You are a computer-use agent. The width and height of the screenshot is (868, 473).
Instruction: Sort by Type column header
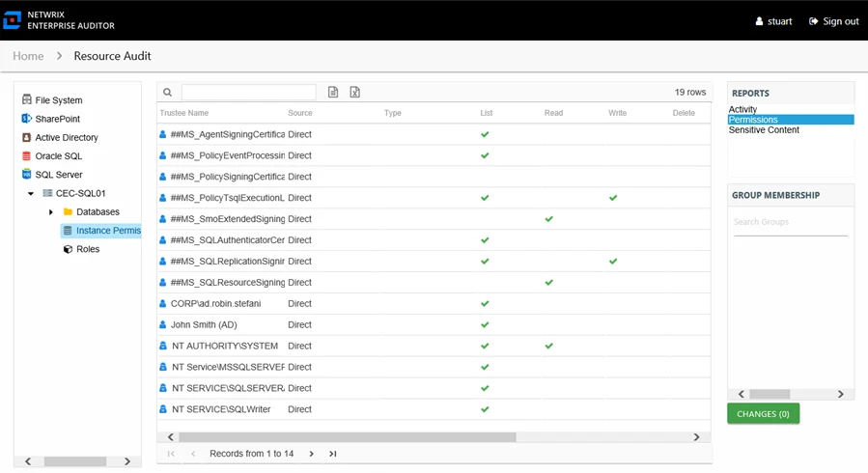[392, 113]
